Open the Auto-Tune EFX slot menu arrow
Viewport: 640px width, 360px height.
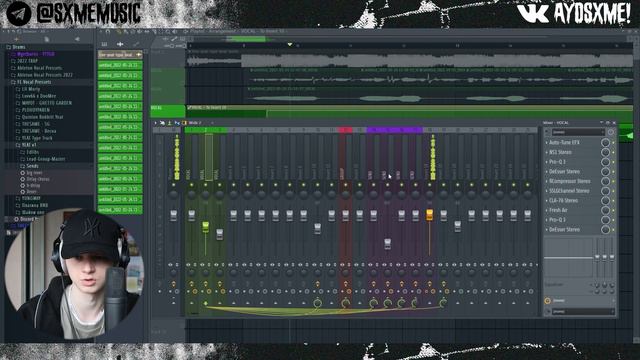547,142
